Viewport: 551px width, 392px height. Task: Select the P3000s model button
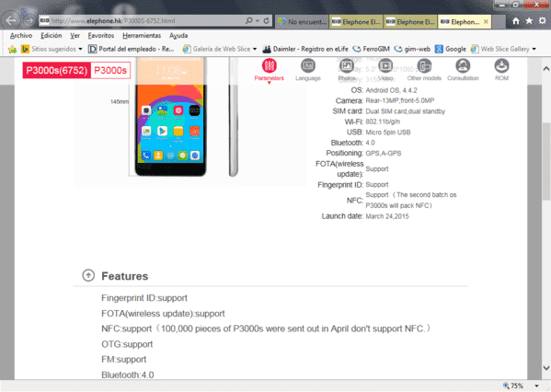[x=110, y=70]
